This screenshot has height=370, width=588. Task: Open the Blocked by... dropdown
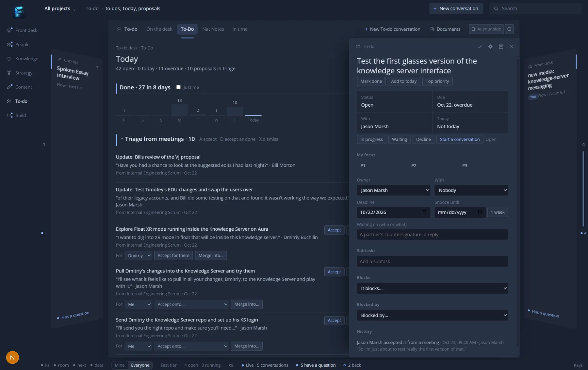(x=433, y=316)
